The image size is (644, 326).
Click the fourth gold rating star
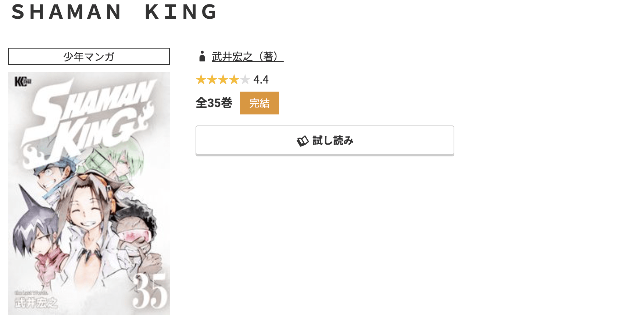234,79
